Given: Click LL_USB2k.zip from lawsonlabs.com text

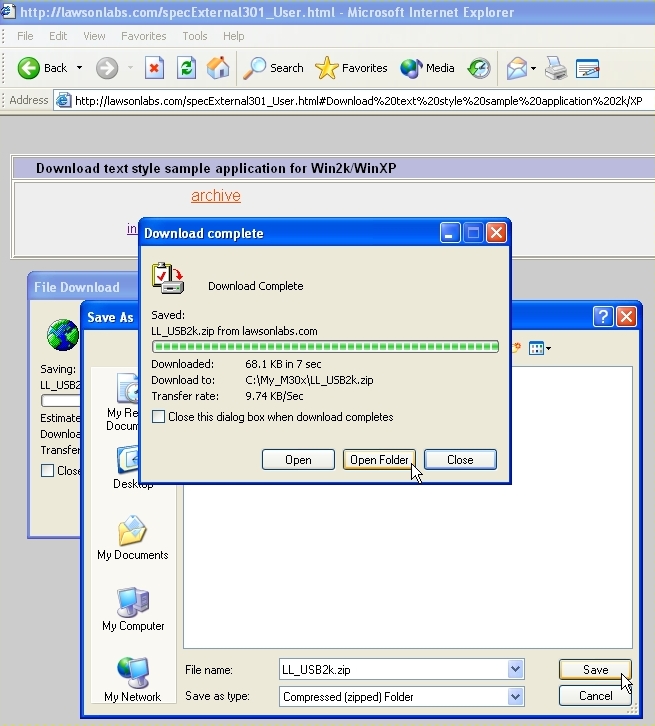Looking at the screenshot, I should point(234,331).
